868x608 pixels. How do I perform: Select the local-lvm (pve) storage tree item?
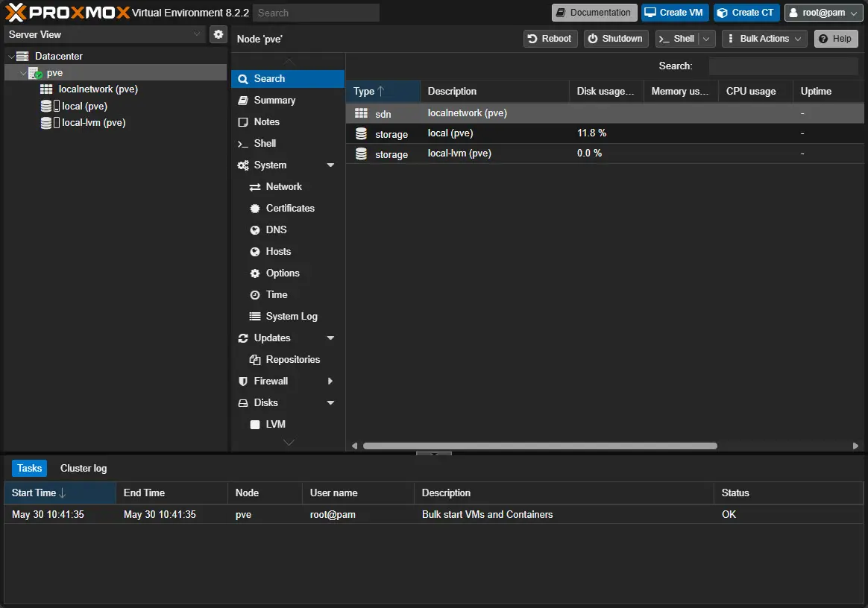(93, 123)
